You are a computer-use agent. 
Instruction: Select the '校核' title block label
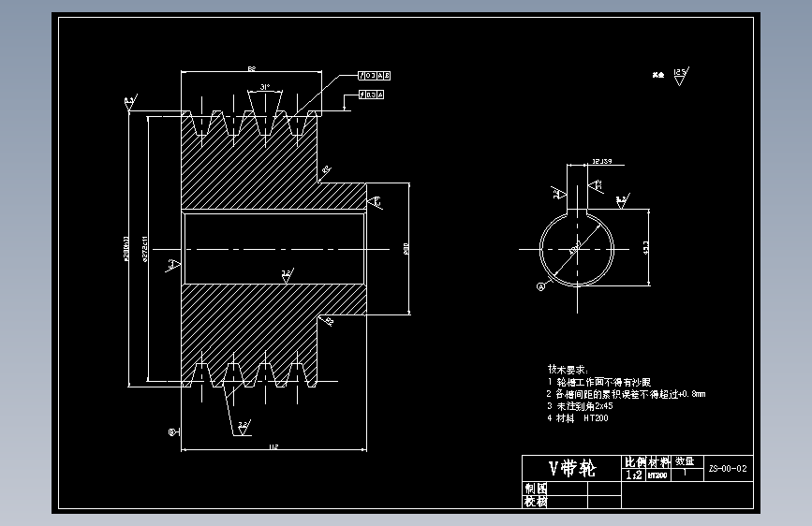point(536,501)
